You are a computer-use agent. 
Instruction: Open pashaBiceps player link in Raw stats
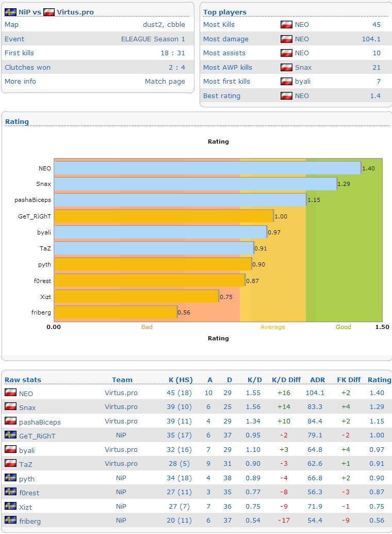[40, 422]
